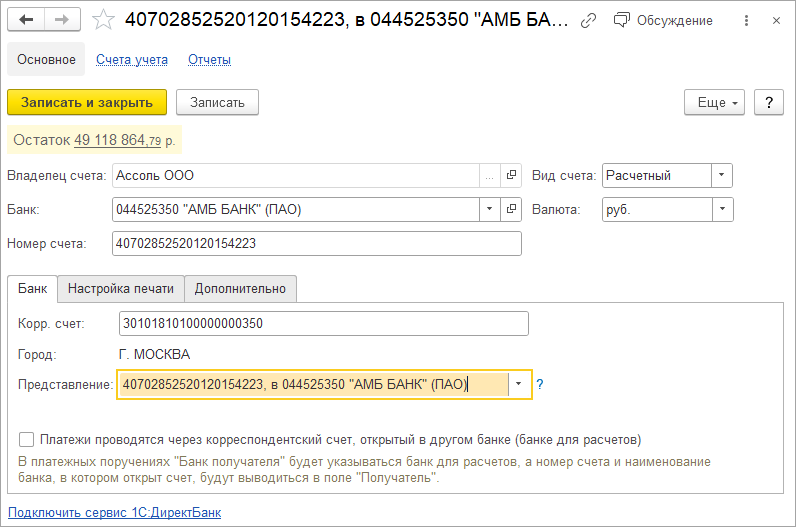Screen dimensions: 796x527
Task: Click the back navigation arrow
Action: click(x=26, y=20)
